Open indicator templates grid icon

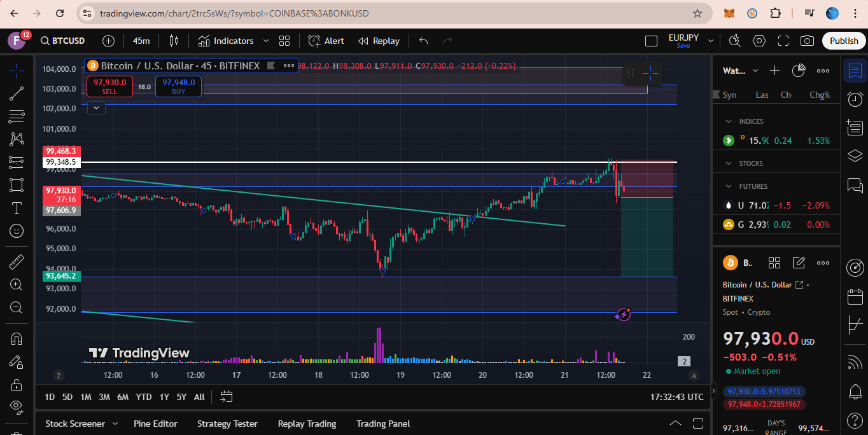click(284, 41)
